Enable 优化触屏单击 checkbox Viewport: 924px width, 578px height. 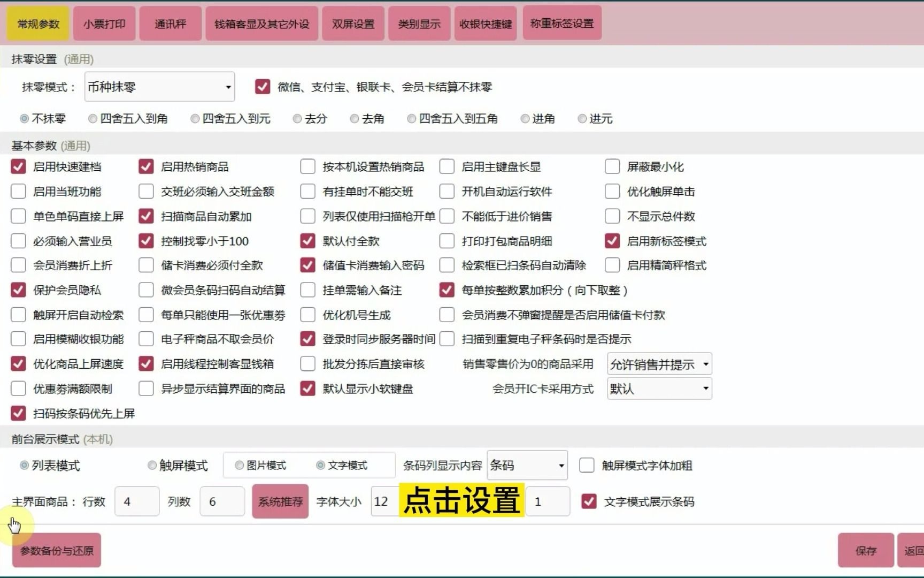click(x=612, y=191)
